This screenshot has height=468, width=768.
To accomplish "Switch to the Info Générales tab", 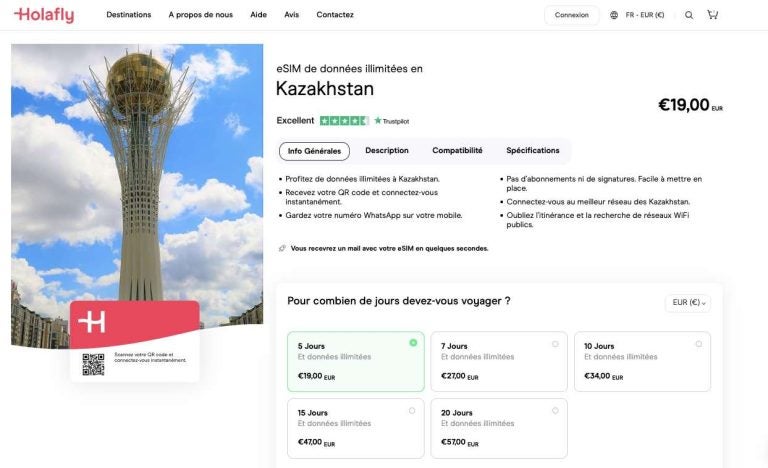I will click(314, 151).
